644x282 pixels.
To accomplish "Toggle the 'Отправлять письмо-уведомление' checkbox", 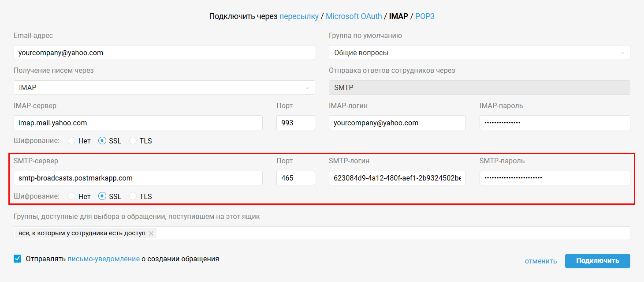I will pos(18,259).
